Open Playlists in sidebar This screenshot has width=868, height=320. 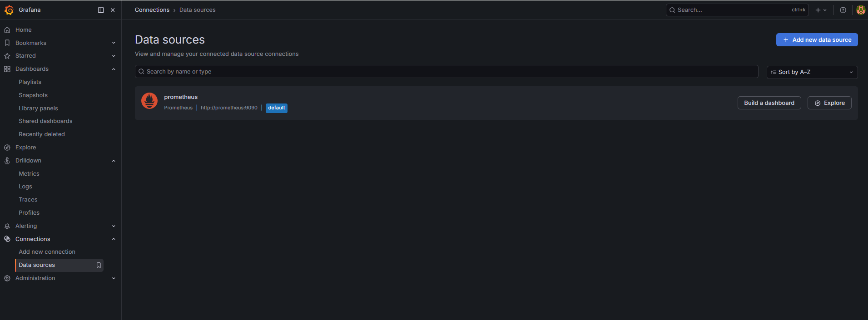(x=30, y=82)
